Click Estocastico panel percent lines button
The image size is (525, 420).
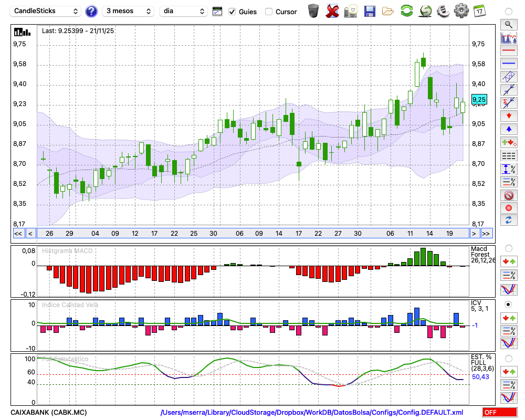pos(509,385)
